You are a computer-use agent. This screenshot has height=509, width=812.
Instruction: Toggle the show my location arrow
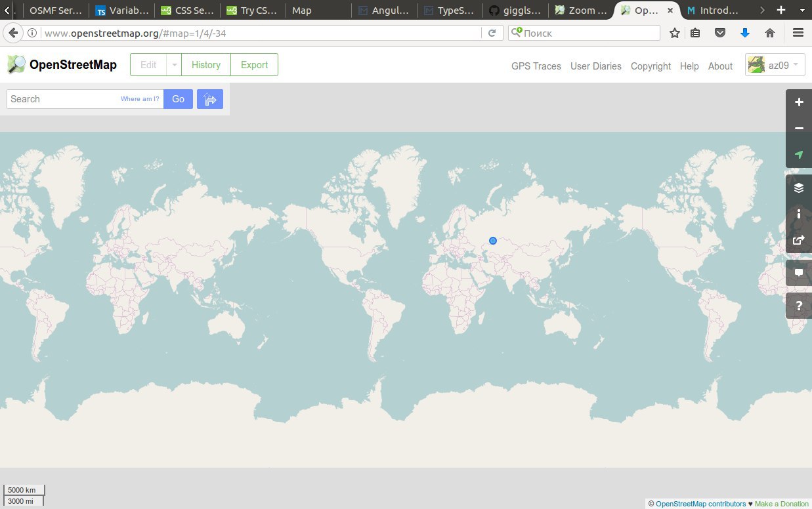799,155
